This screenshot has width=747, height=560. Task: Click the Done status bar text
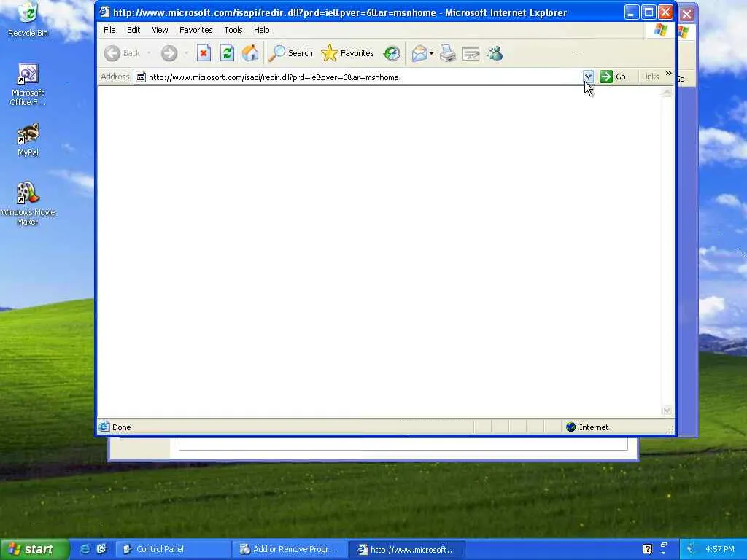tap(122, 427)
